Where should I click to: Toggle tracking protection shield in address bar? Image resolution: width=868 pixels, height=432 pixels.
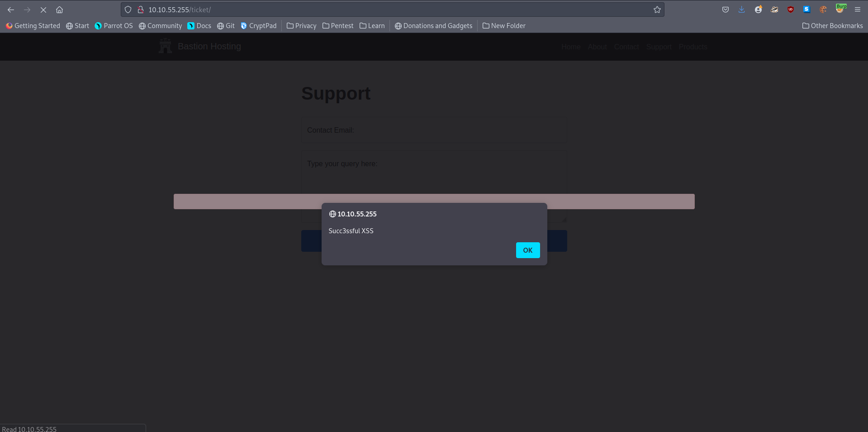tap(128, 10)
